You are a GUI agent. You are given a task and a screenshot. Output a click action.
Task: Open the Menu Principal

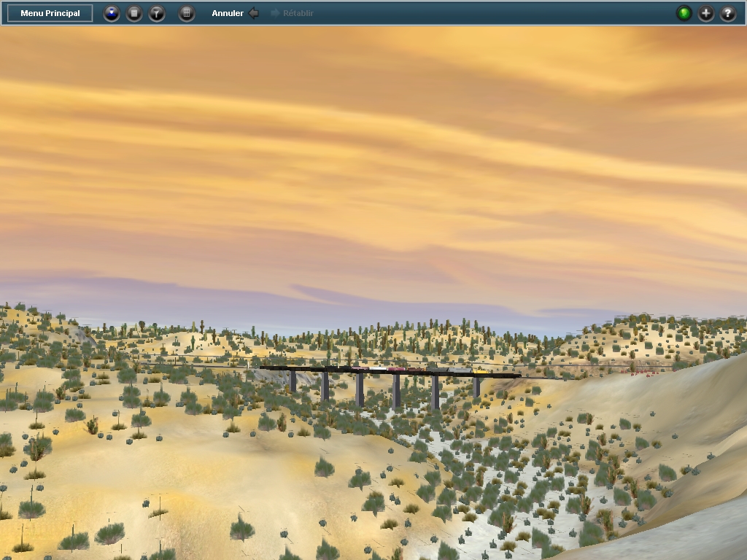tap(50, 13)
